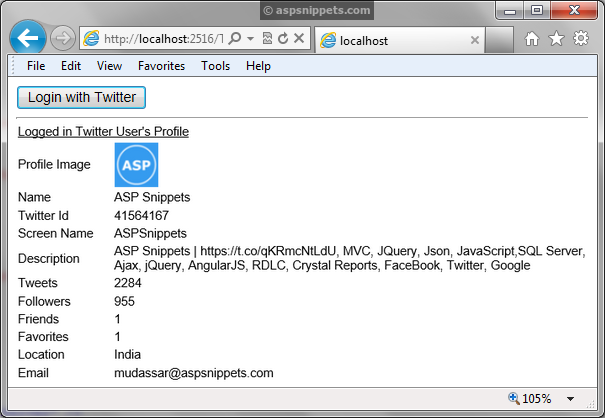605x418 pixels.
Task: Click the window resize grip in status bar corner
Action: (x=590, y=404)
